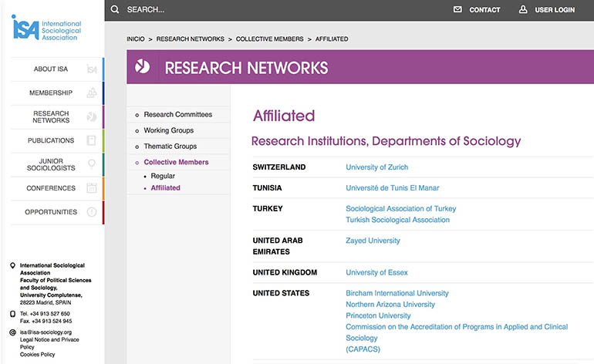Click the Research Institutions, Departments of Sociology heading

386,141
